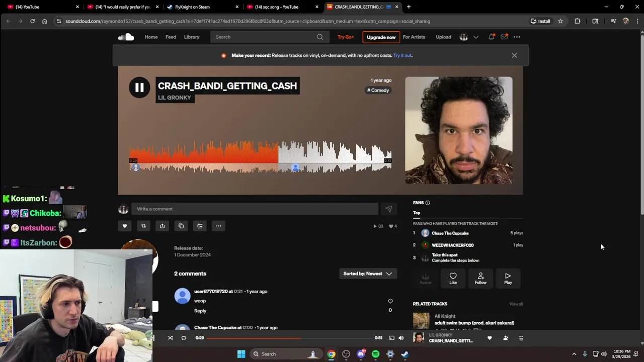Open Library page
This screenshot has width=644, height=362.
(x=192, y=37)
